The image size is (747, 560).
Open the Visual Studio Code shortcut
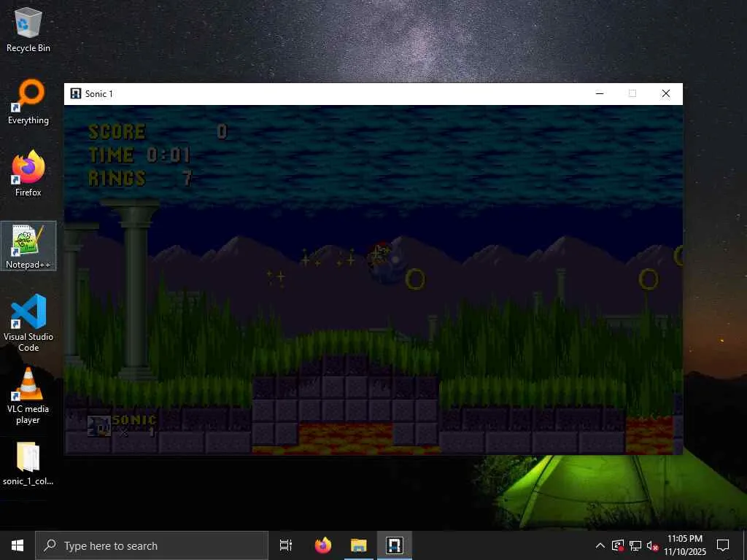pyautogui.click(x=28, y=323)
